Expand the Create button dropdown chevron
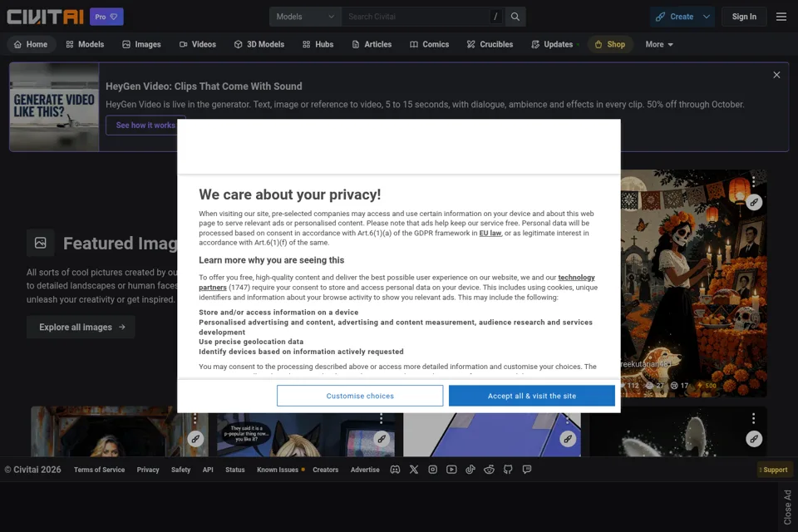The width and height of the screenshot is (798, 532). (x=707, y=17)
